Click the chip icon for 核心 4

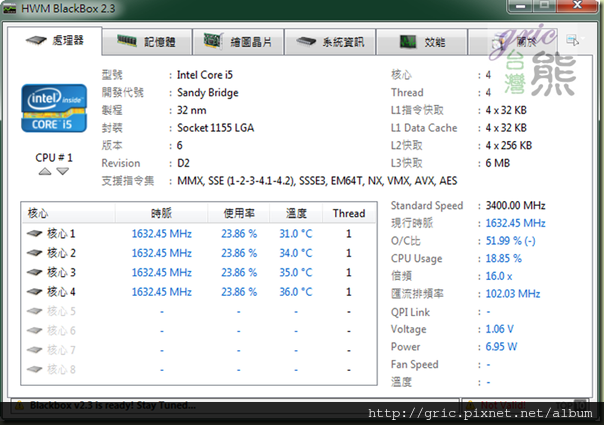[x=34, y=292]
